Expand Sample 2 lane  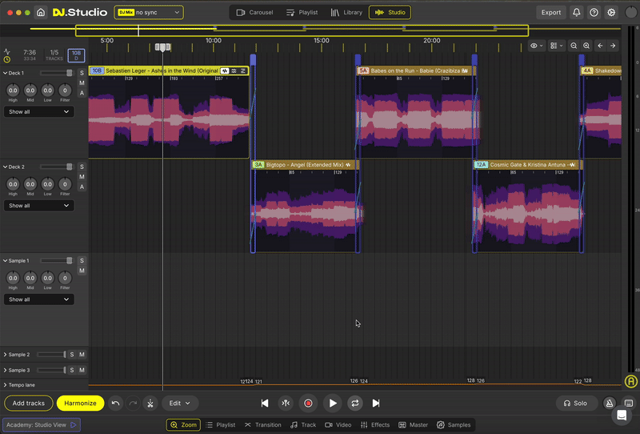[x=5, y=354]
